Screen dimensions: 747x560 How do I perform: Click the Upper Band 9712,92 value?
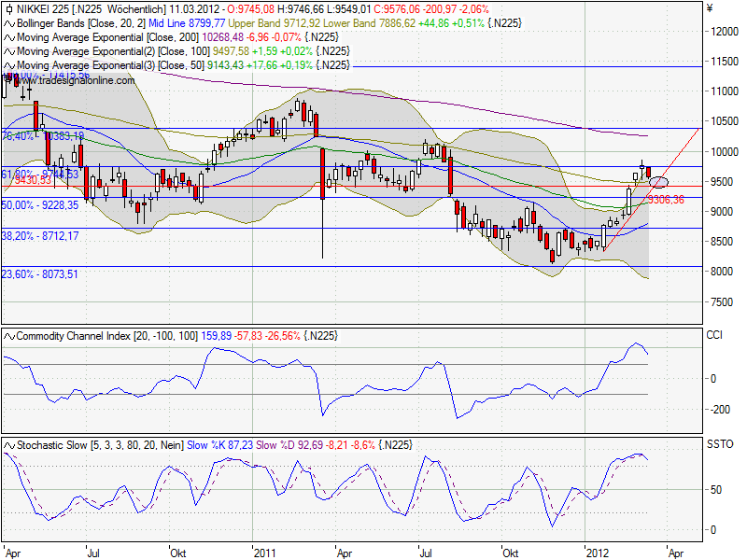click(x=275, y=23)
